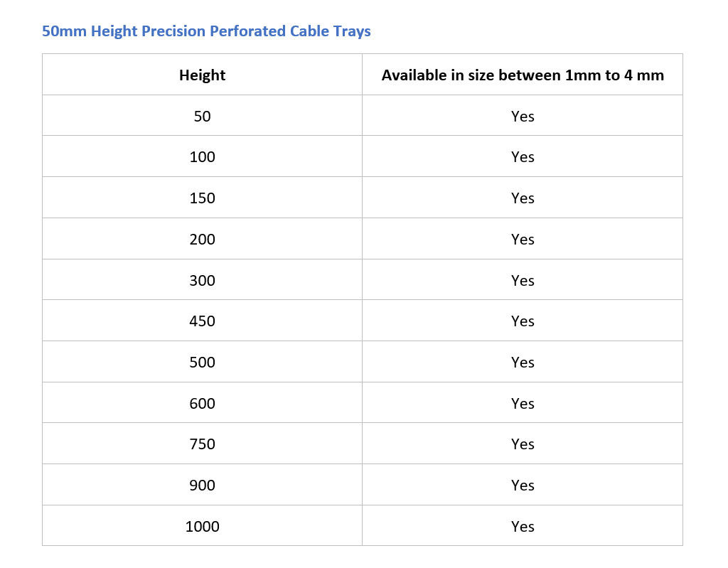This screenshot has height=568, width=728.
Task: Click Yes in the 50 row
Action: point(523,116)
